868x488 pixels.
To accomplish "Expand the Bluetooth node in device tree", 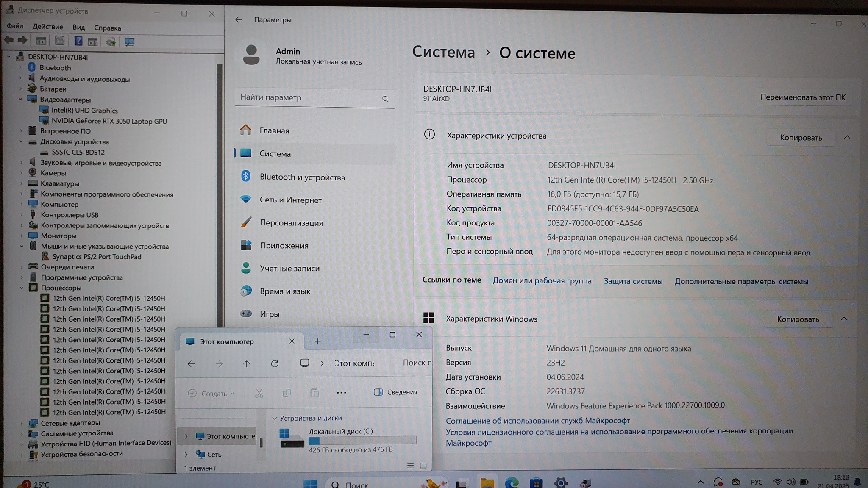I will click(x=20, y=67).
